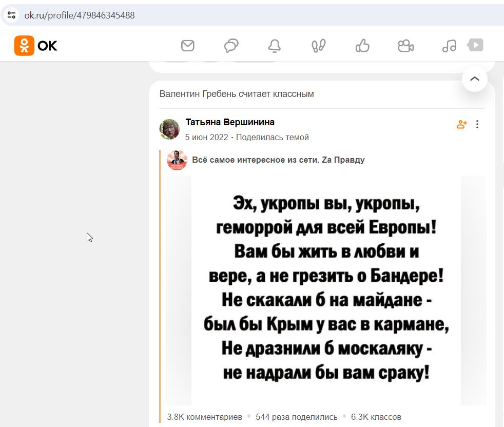Add Татьяна Вершинина as a friend icon

point(461,124)
